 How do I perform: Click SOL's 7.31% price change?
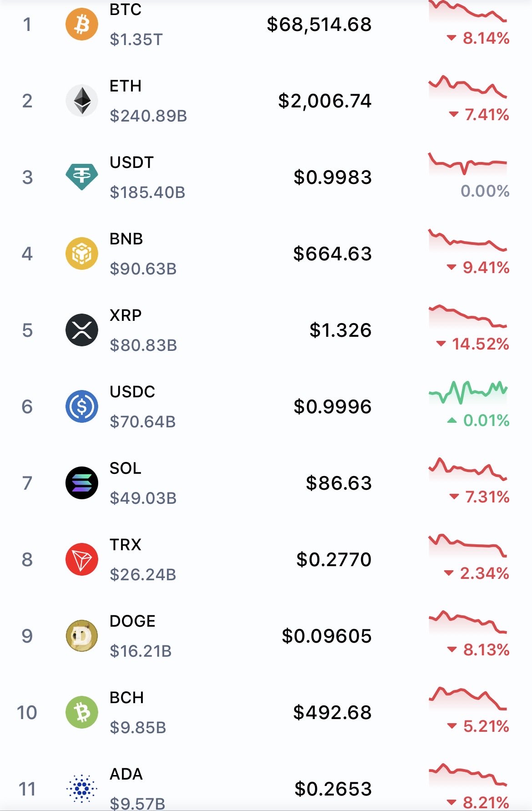[480, 497]
